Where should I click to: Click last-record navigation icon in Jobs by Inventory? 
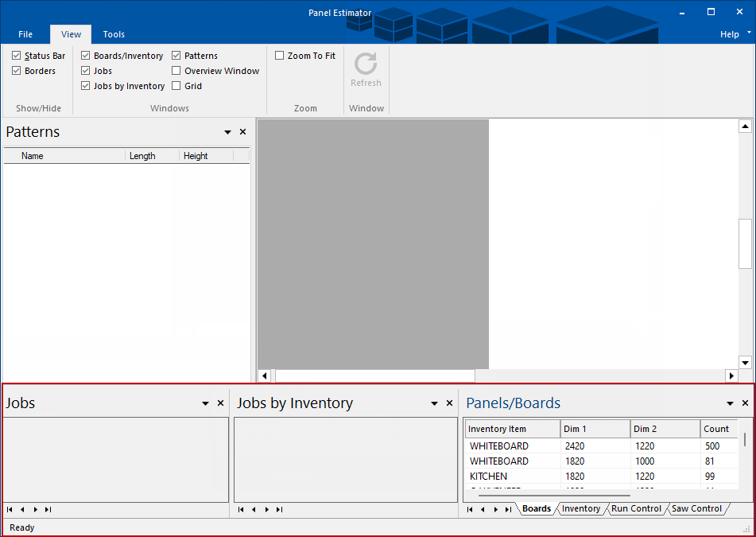(278, 509)
